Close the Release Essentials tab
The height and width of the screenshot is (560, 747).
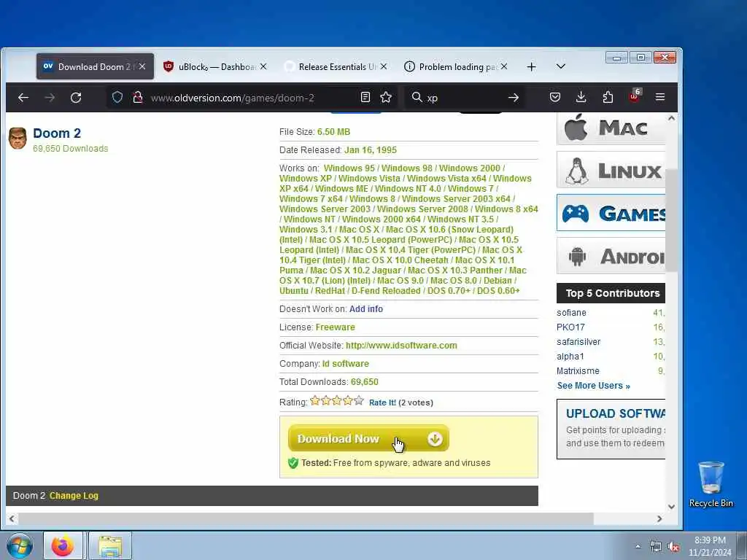[x=384, y=66]
